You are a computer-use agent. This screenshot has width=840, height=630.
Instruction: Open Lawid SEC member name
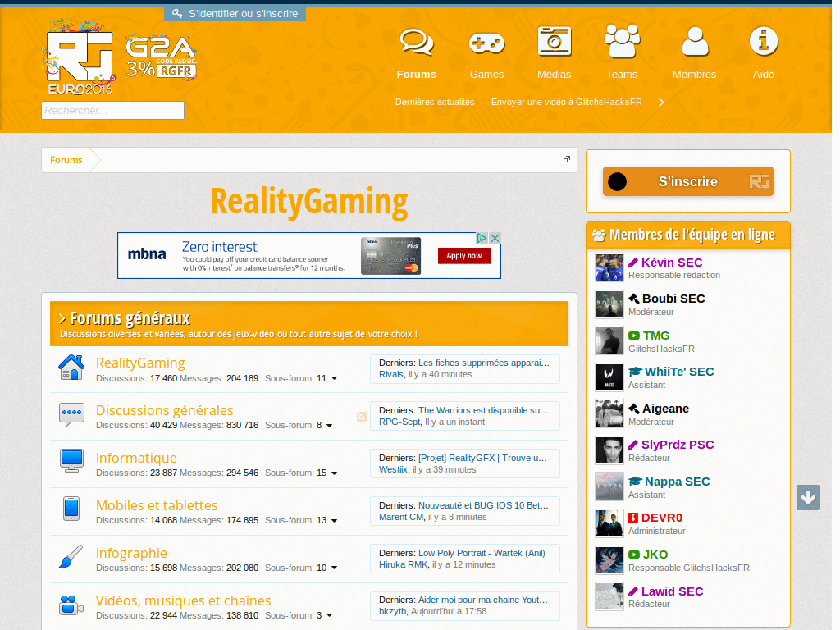(673, 591)
